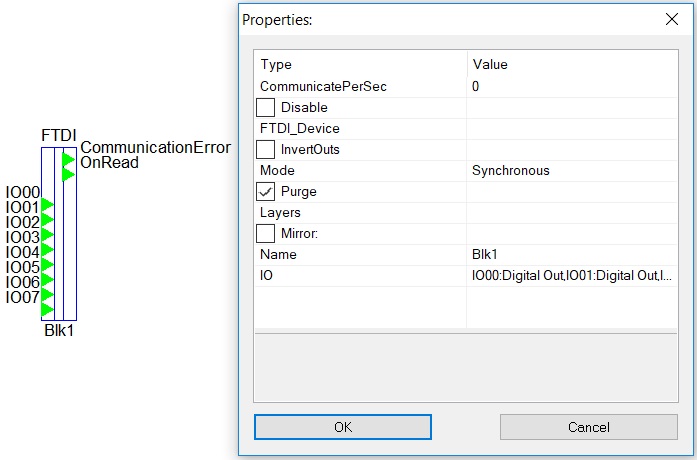
Task: Open the IO value list cell
Action: [572, 276]
